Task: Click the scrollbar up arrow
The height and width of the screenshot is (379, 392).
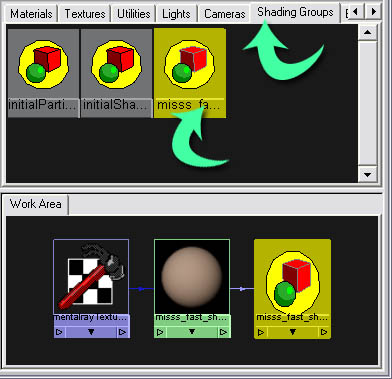Action: [368, 32]
